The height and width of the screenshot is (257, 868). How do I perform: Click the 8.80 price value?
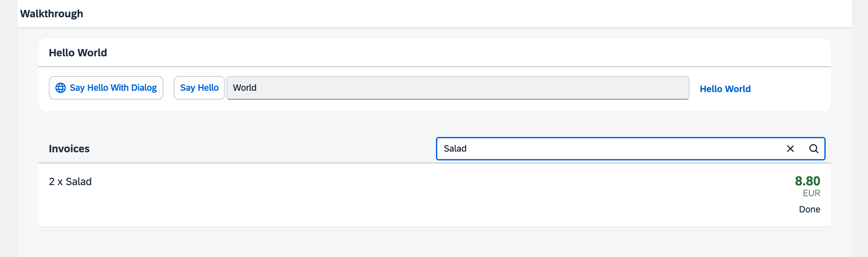tap(807, 181)
